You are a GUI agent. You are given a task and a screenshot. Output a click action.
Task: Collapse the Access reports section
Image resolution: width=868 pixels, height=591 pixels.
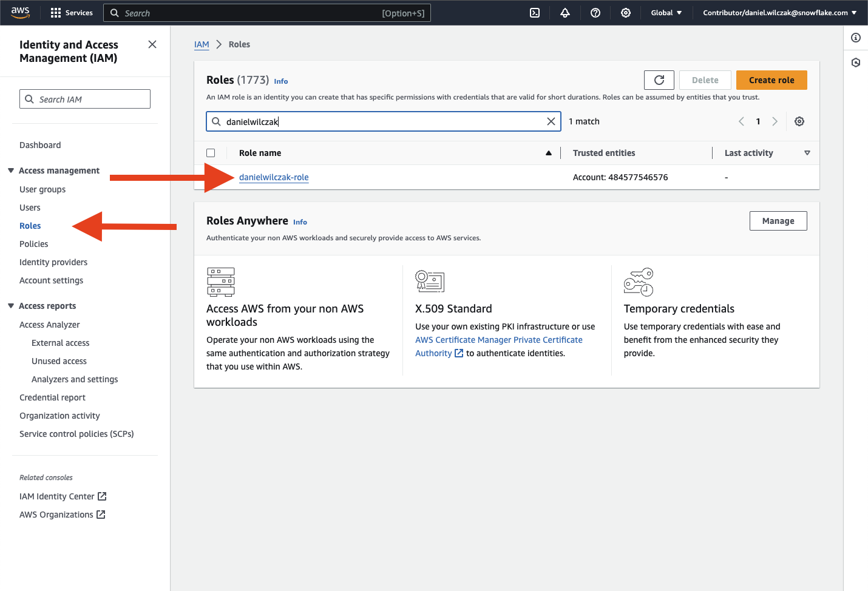pos(11,306)
